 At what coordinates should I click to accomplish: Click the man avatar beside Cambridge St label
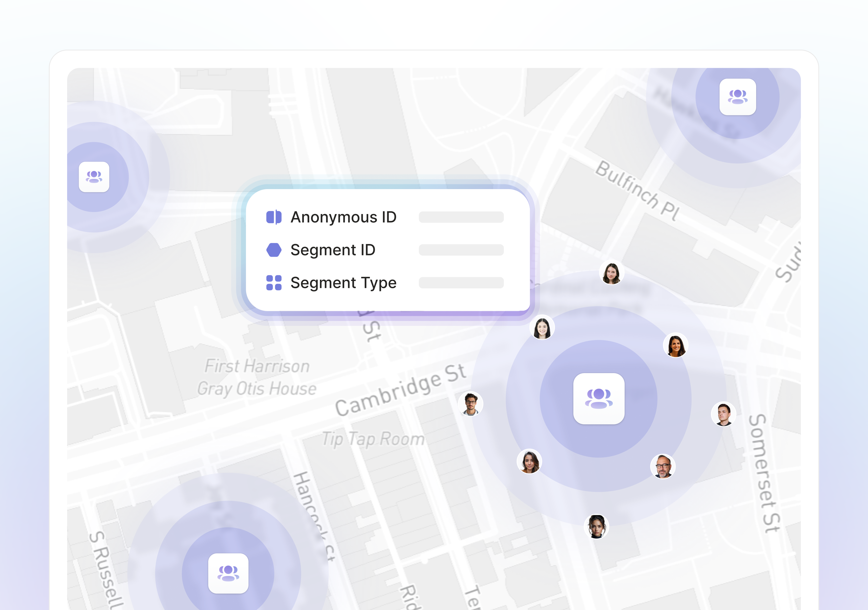tap(470, 404)
